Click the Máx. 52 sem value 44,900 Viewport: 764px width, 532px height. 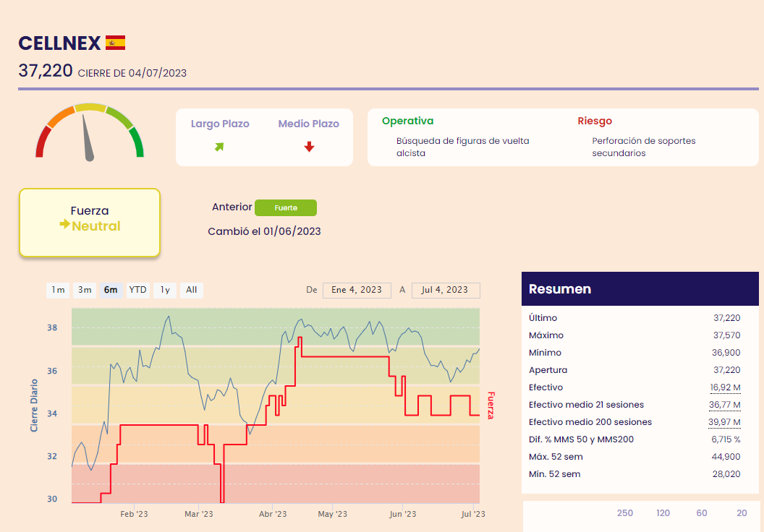[x=726, y=457]
